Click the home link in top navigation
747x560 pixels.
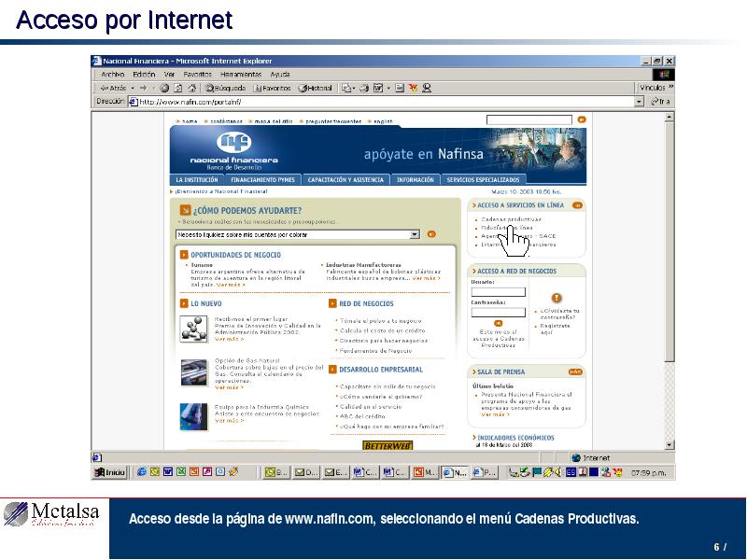(190, 121)
